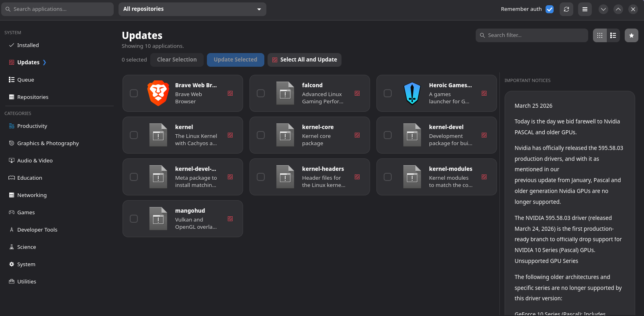Focus the Search filter field
This screenshot has width=644, height=316.
532,35
